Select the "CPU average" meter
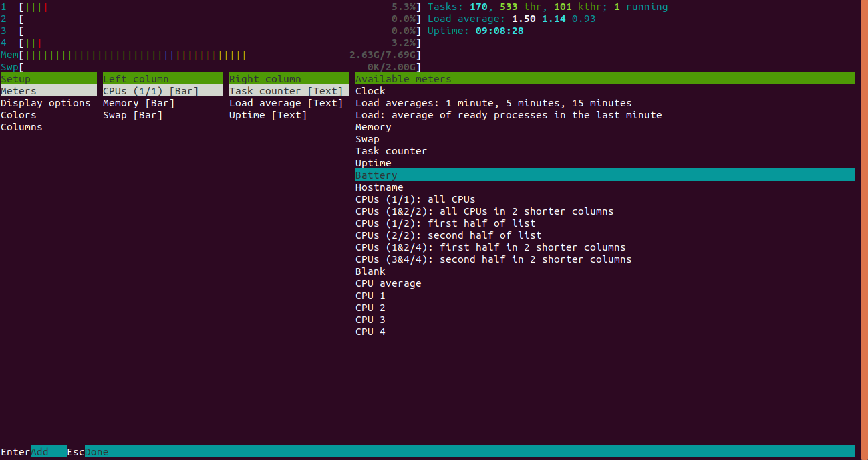 (x=388, y=283)
